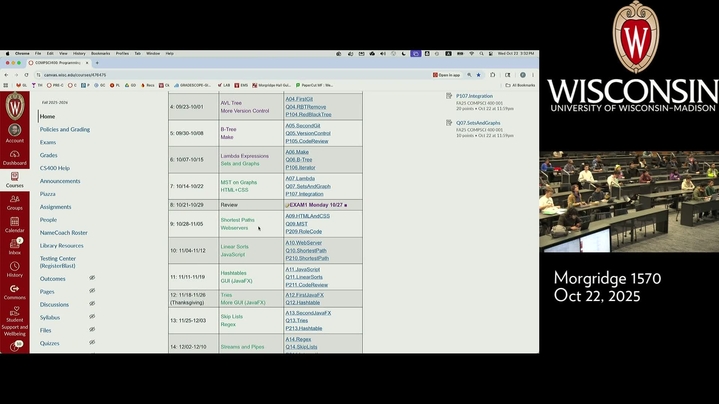This screenshot has width=719, height=404.
Task: Open a new browser tab with plus button
Action: (x=97, y=63)
